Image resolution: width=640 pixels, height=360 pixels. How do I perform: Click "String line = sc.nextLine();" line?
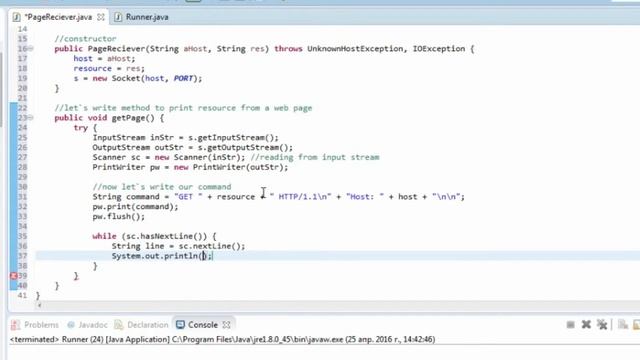tap(178, 246)
